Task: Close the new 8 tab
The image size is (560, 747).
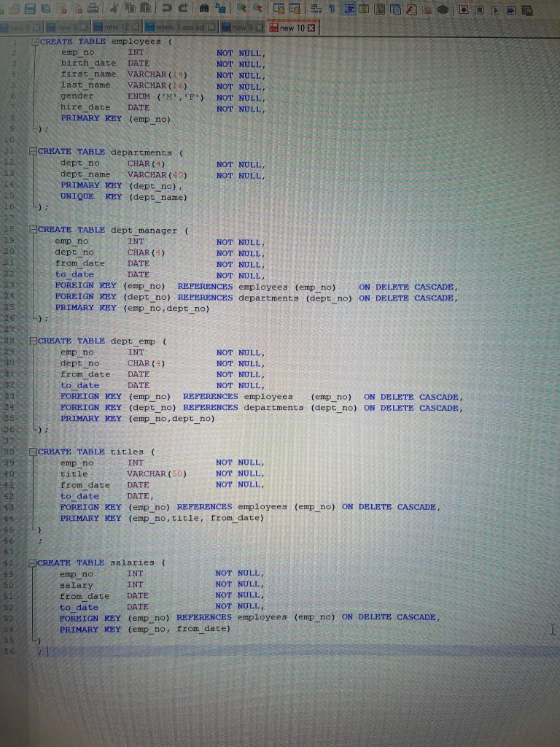Action: [x=84, y=27]
